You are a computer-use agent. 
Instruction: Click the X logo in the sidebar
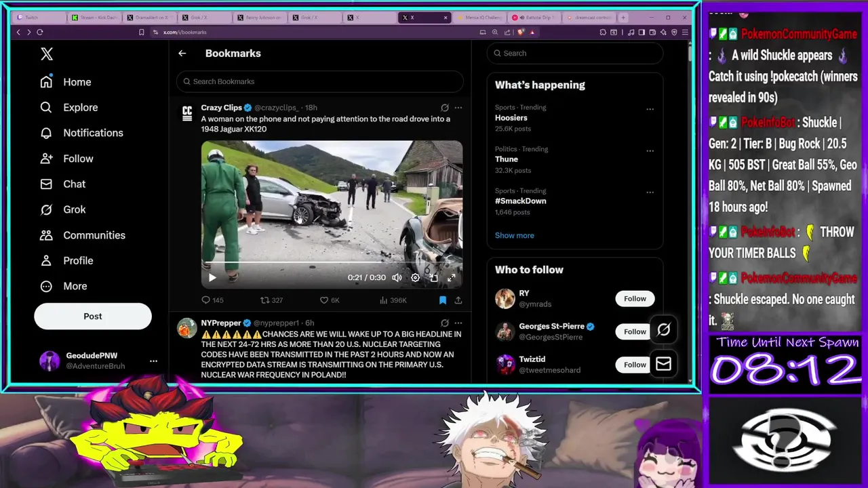[47, 54]
